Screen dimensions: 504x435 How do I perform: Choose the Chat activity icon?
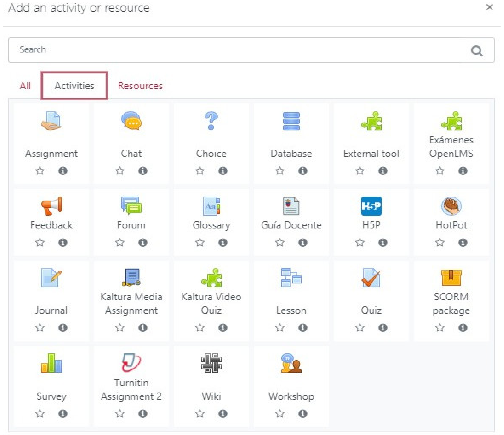click(x=131, y=121)
